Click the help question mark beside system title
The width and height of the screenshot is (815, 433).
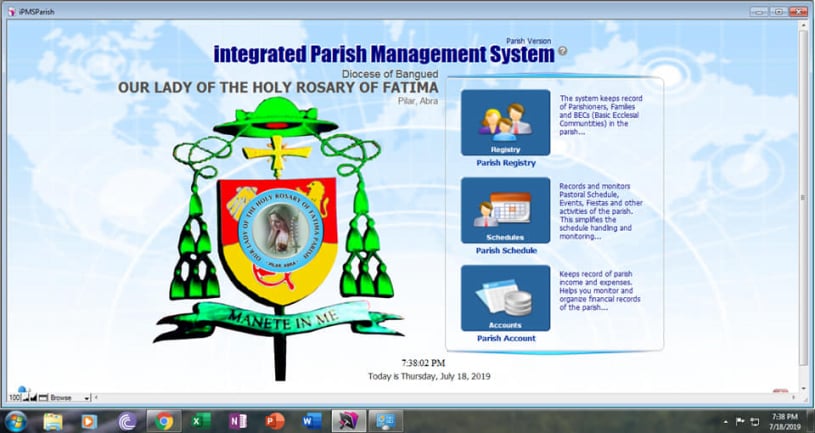[562, 51]
